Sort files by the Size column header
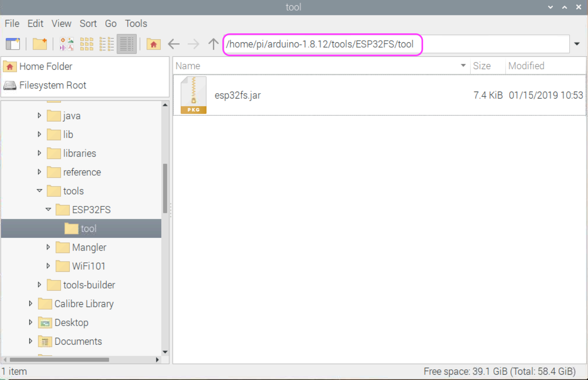This screenshot has width=588, height=380. click(488, 66)
